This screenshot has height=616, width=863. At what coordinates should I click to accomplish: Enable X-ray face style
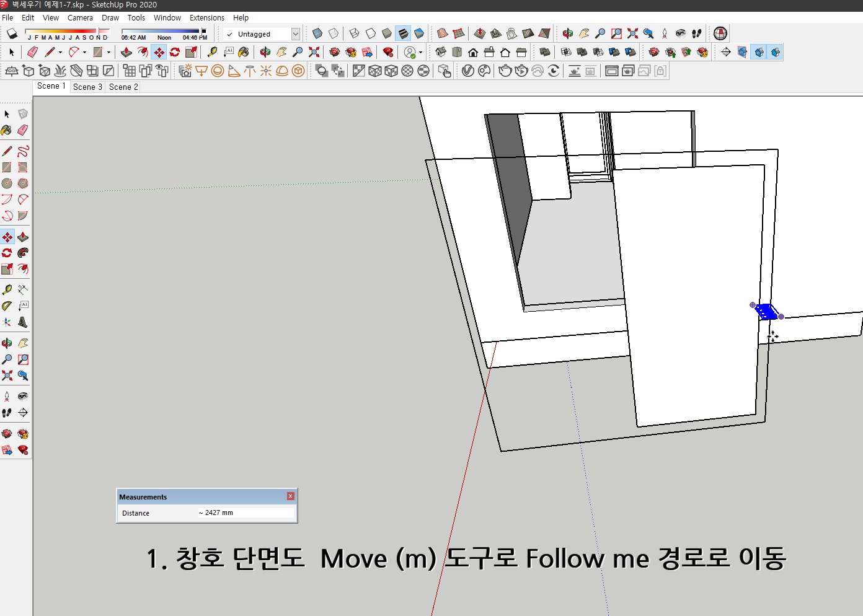coord(317,33)
